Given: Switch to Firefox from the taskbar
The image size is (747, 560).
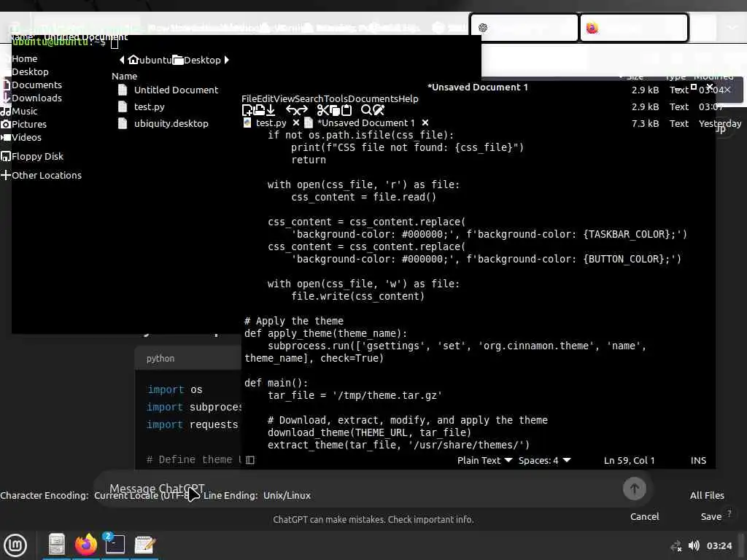Looking at the screenshot, I should tap(86, 544).
